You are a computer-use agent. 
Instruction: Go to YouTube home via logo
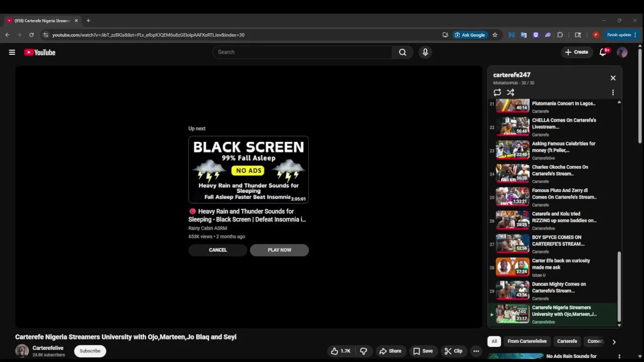point(39,52)
